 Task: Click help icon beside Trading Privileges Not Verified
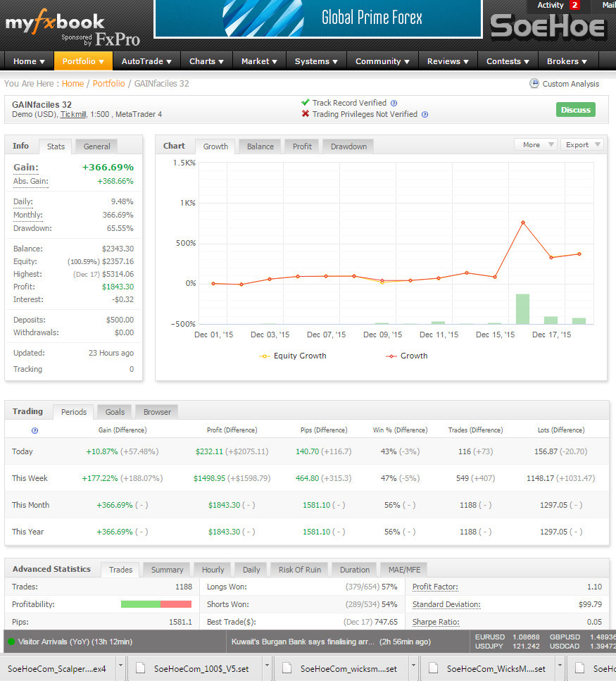tap(425, 114)
